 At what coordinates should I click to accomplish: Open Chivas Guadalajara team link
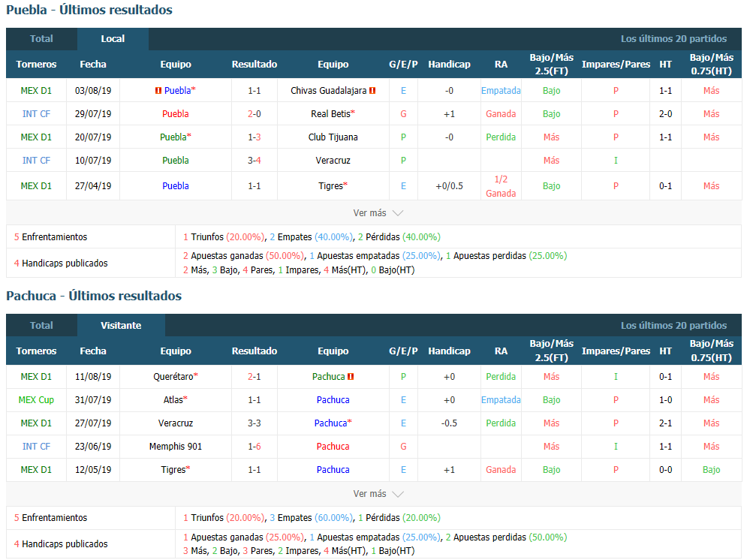328,91
